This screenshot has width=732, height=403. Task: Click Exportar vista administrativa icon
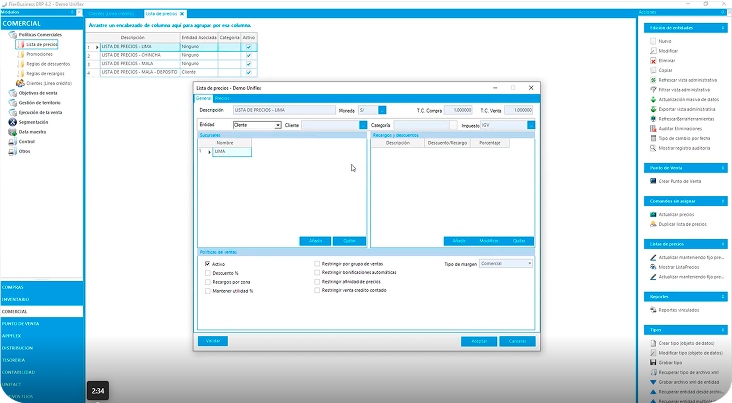[x=651, y=107]
